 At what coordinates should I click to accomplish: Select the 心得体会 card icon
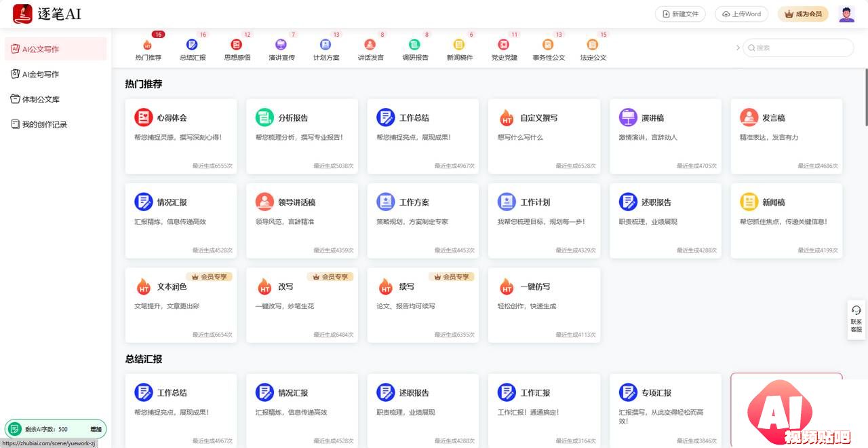coord(143,117)
